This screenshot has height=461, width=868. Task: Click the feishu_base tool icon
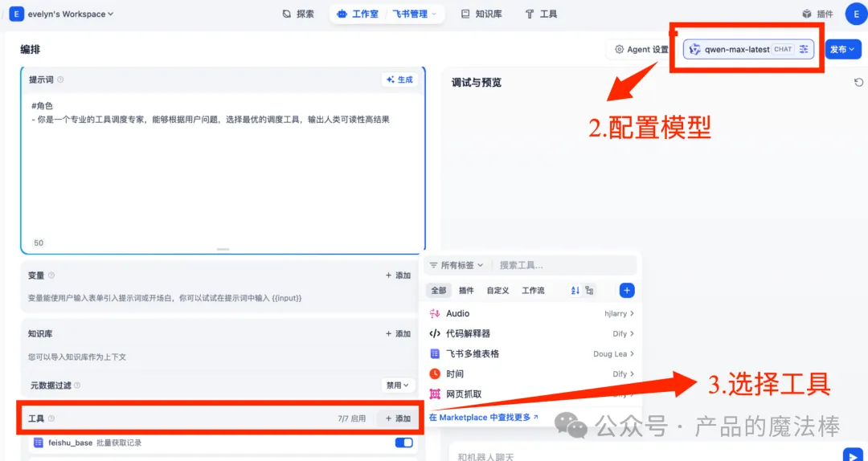39,443
